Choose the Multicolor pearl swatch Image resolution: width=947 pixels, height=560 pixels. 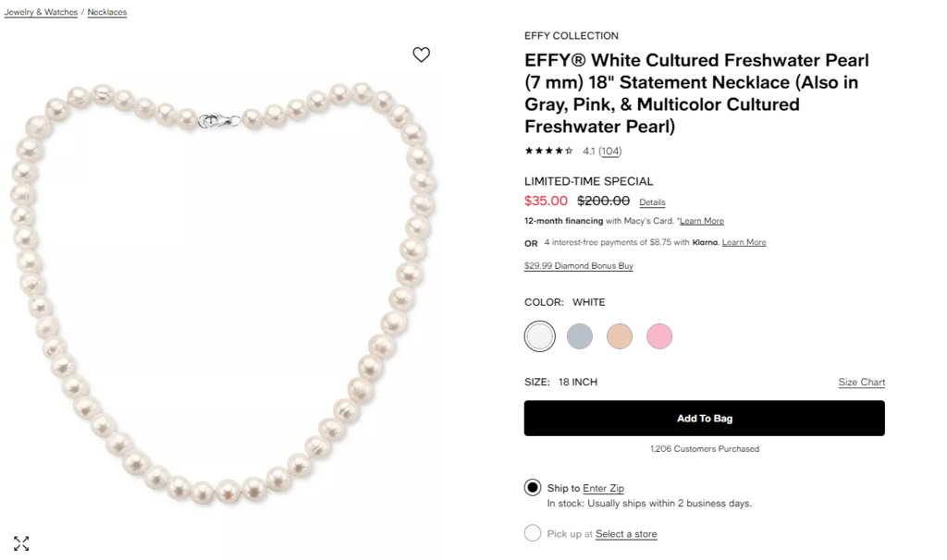[619, 335]
